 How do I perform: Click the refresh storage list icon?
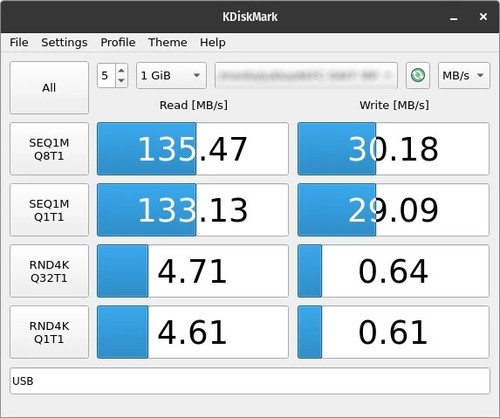(x=418, y=75)
